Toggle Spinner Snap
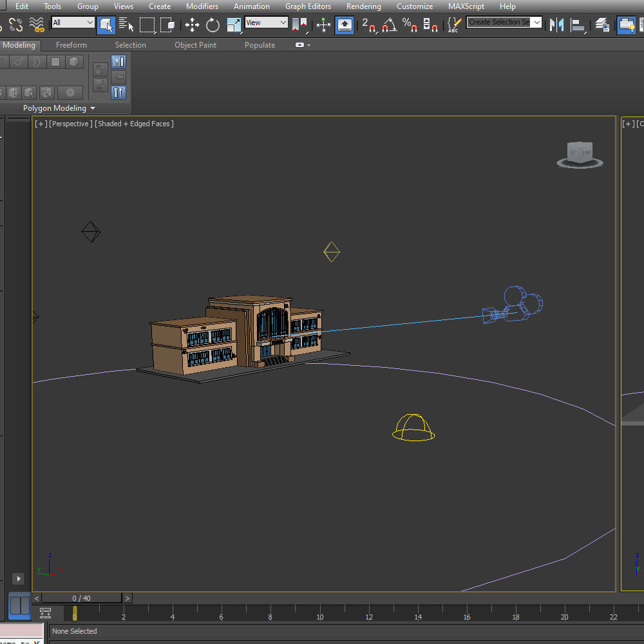Viewport: 644px width, 644px height. [x=430, y=25]
